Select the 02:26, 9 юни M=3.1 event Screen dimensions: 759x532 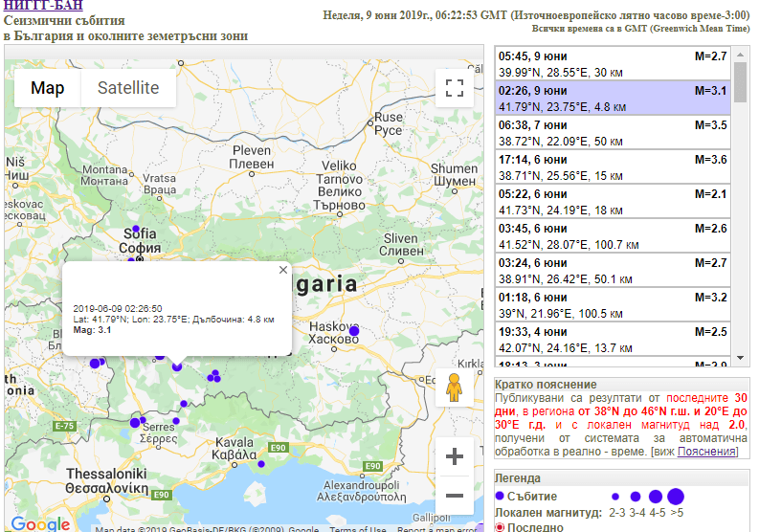click(613, 99)
